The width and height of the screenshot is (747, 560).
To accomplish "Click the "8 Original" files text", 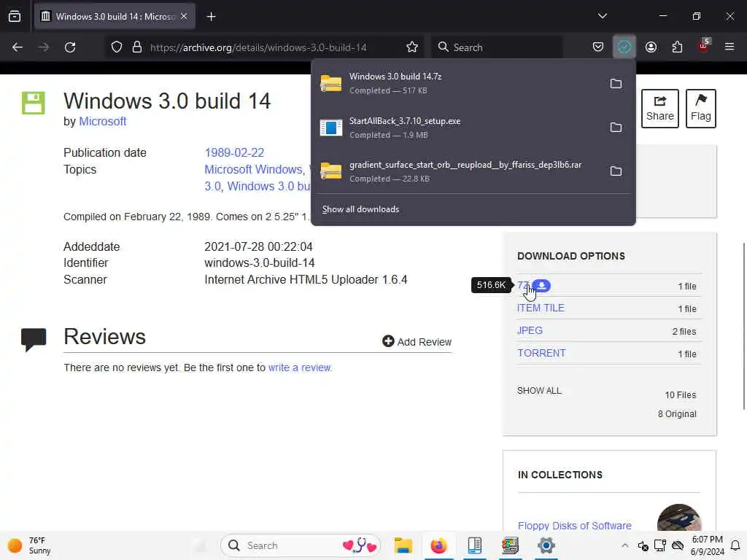I will [677, 414].
